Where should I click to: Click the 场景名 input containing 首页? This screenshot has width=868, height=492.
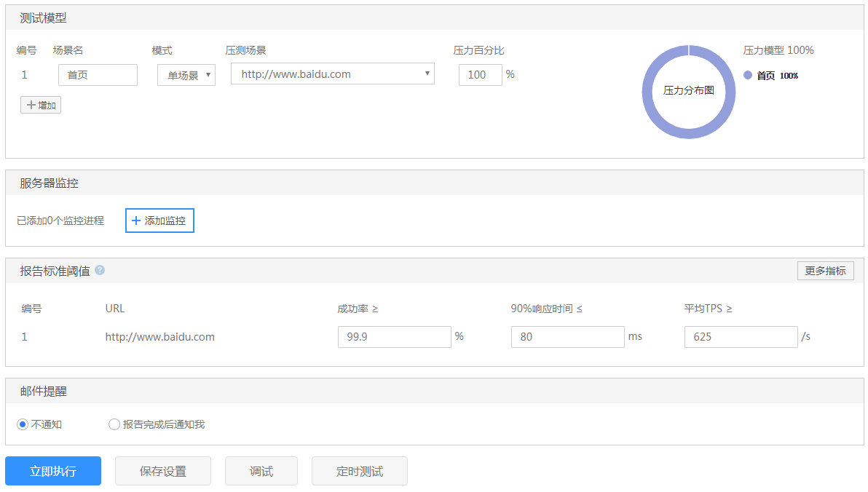click(x=98, y=75)
